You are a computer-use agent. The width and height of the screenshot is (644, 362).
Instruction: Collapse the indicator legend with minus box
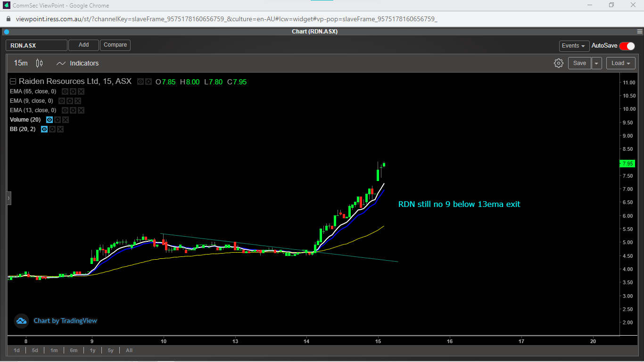(13, 82)
